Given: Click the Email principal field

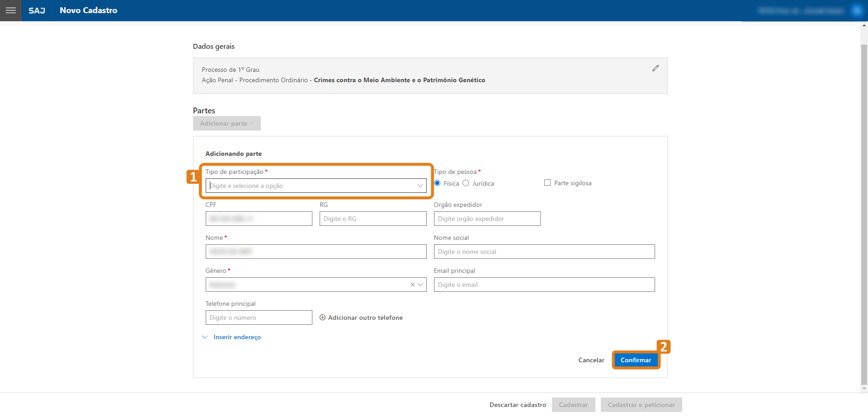Looking at the screenshot, I should pyautogui.click(x=544, y=285).
